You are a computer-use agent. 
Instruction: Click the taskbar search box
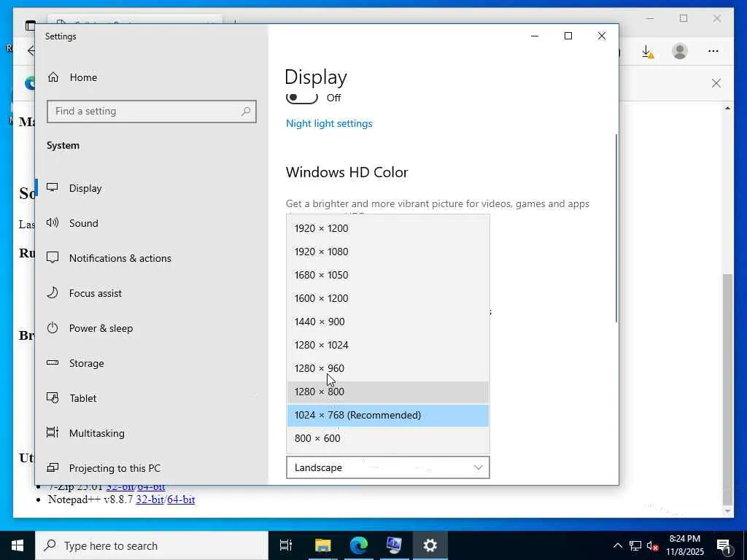pyautogui.click(x=152, y=545)
